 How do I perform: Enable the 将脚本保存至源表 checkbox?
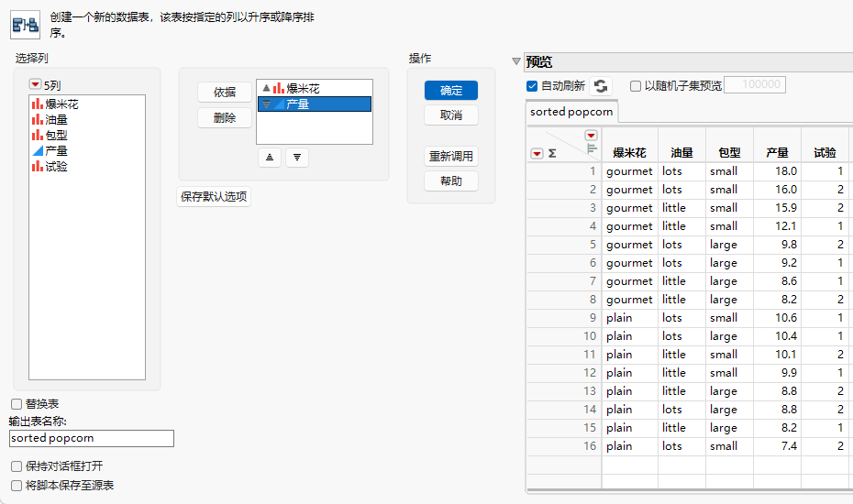point(17,486)
